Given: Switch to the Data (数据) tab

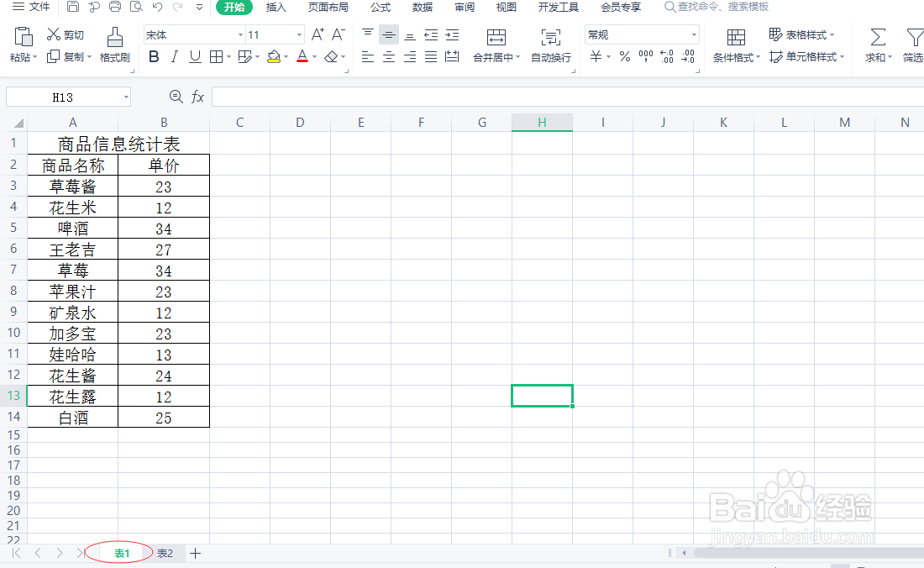Looking at the screenshot, I should [423, 7].
